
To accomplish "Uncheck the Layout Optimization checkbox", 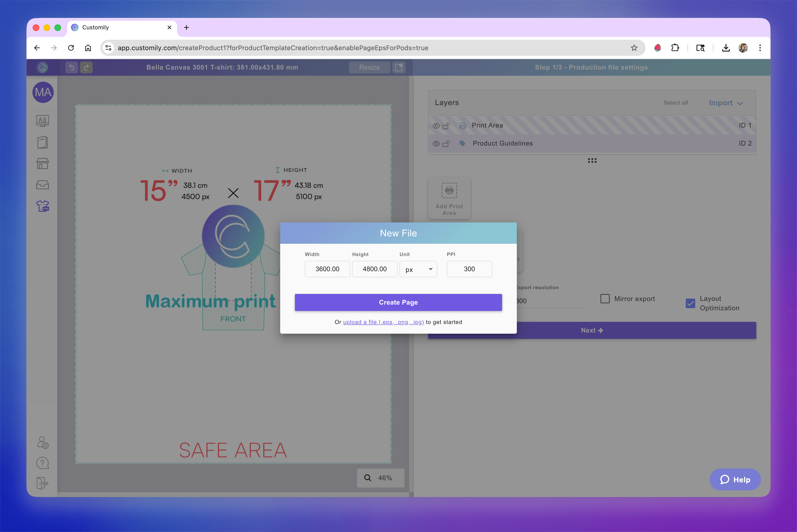I will tap(690, 303).
